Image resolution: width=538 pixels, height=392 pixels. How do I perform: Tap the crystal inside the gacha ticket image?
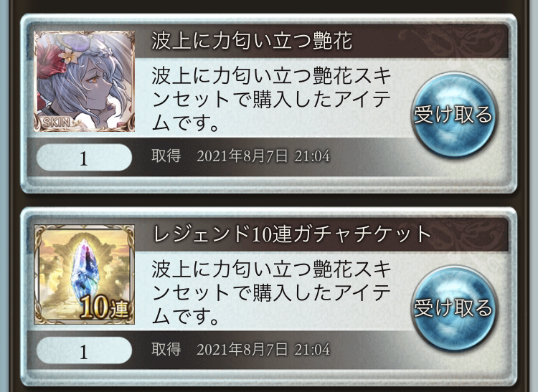click(85, 266)
